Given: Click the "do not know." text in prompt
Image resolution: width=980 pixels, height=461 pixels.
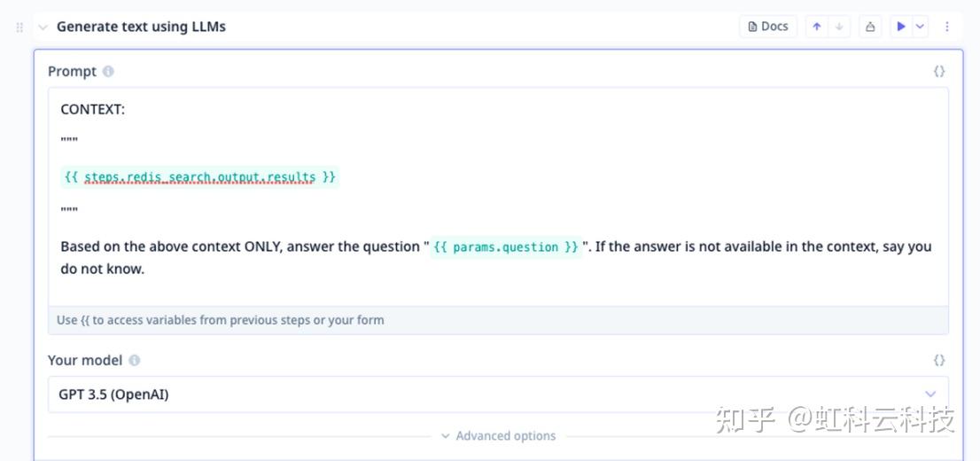Looking at the screenshot, I should [x=102, y=269].
